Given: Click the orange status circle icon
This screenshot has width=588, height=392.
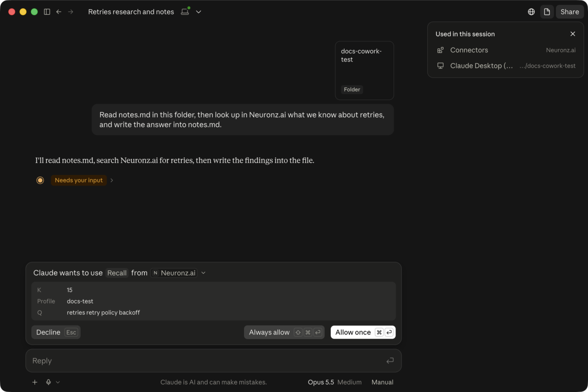Looking at the screenshot, I should [40, 180].
